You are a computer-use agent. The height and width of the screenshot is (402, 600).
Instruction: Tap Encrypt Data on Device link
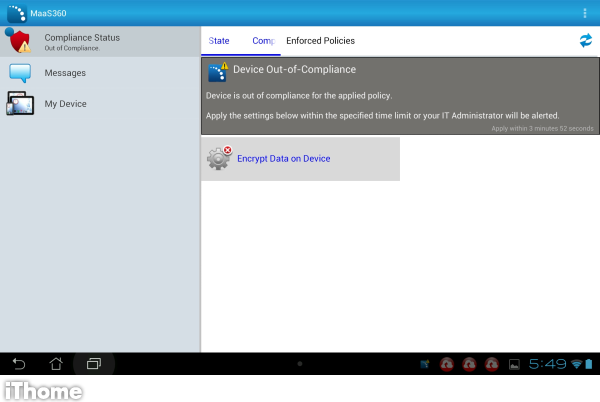click(x=283, y=159)
